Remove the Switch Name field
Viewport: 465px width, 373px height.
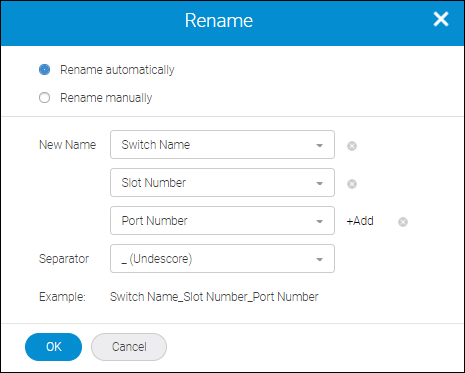click(x=352, y=146)
